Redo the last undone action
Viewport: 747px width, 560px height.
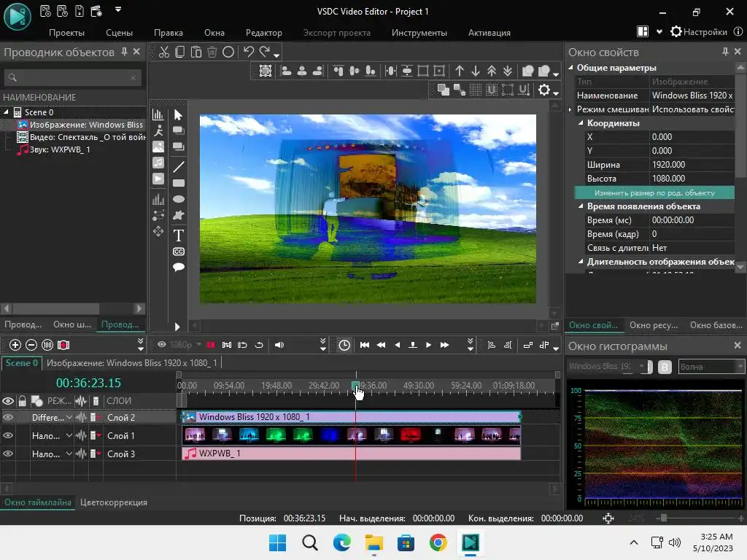[264, 52]
